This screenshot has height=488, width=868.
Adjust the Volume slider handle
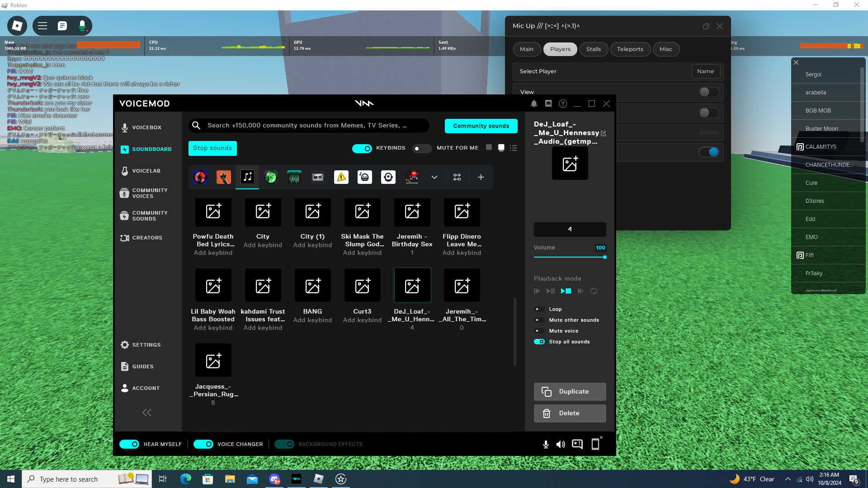click(604, 257)
